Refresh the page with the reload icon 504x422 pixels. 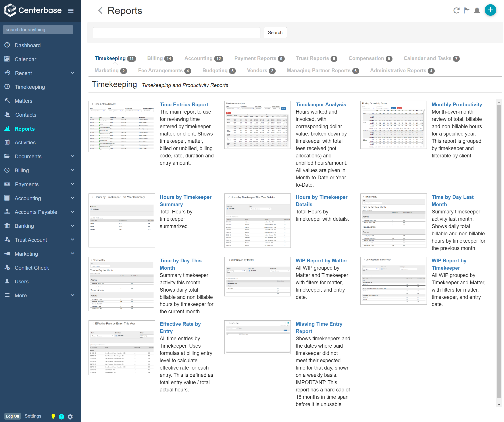pos(456,10)
